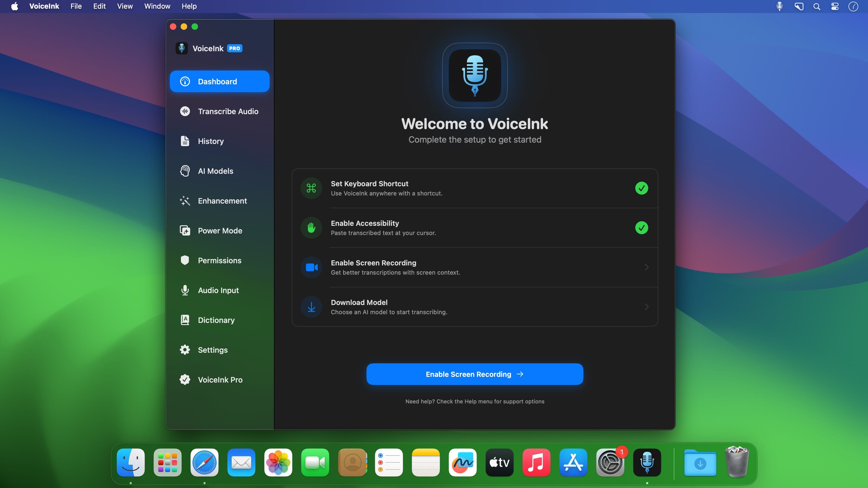The width and height of the screenshot is (868, 488).
Task: Open the VoiceInk Pro sidebar item
Action: click(x=220, y=380)
